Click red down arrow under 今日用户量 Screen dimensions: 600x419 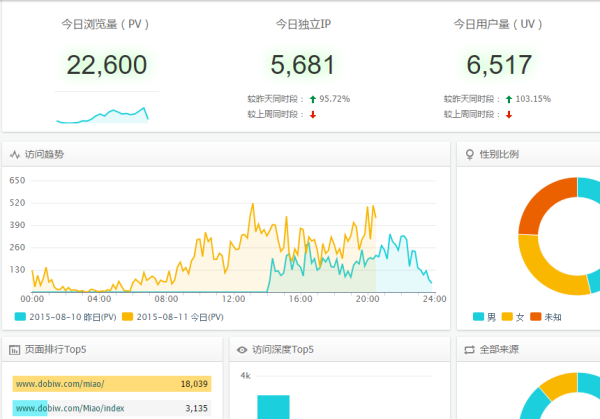(509, 114)
